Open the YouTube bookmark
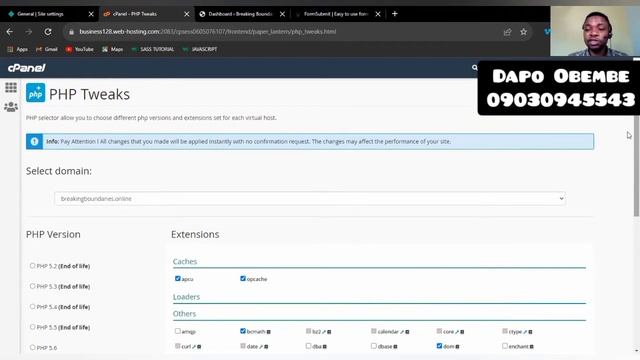The height and width of the screenshot is (360, 640). point(80,49)
